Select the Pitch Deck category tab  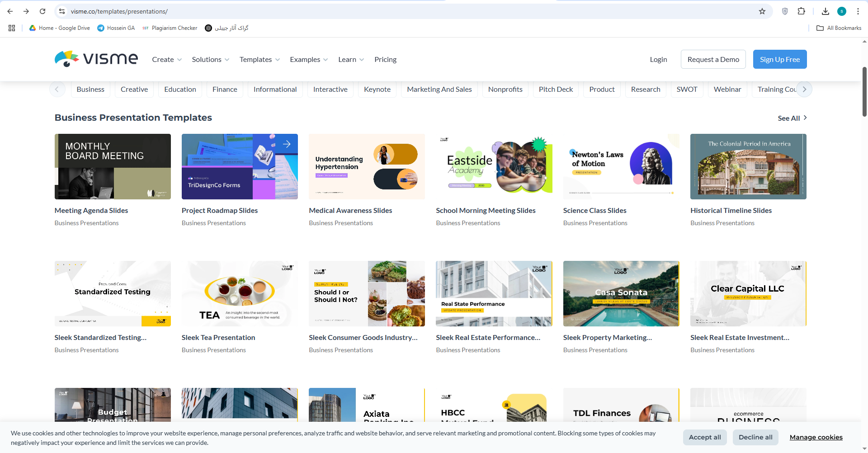(556, 90)
